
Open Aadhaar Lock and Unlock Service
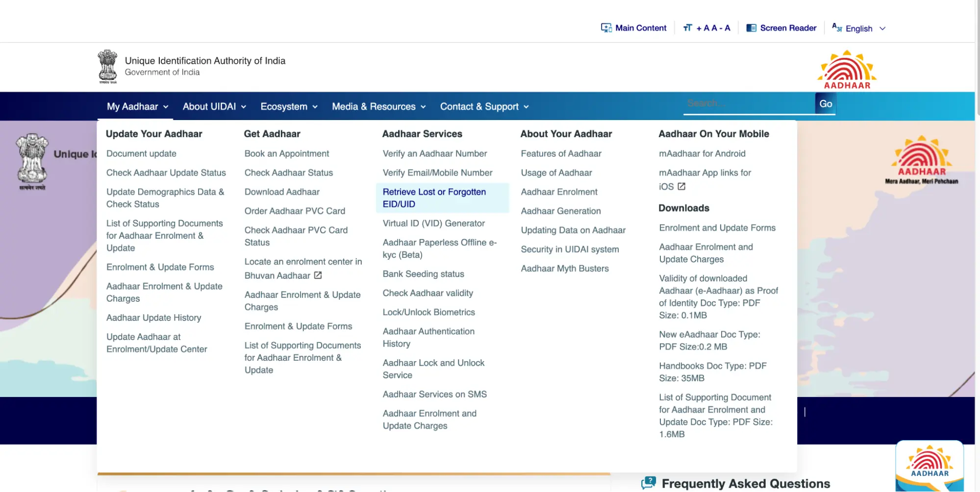pos(433,369)
